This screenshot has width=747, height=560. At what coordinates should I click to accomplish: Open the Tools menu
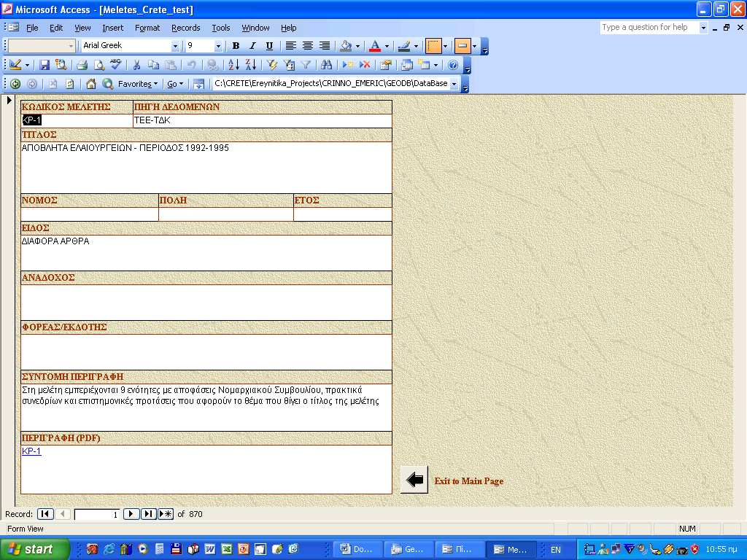tap(220, 28)
